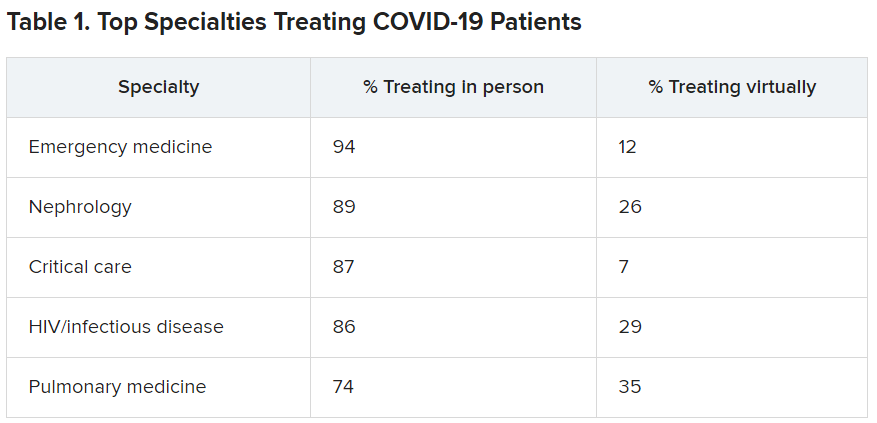
Task: Click Emergency medicine in-person value 94
Action: tap(344, 147)
